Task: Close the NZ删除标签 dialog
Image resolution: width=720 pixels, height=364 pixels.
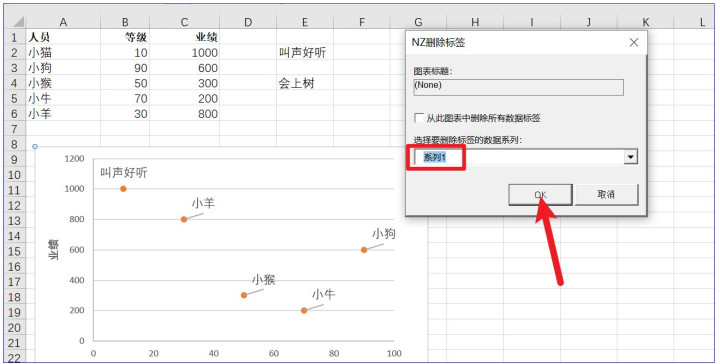Action: click(x=634, y=43)
